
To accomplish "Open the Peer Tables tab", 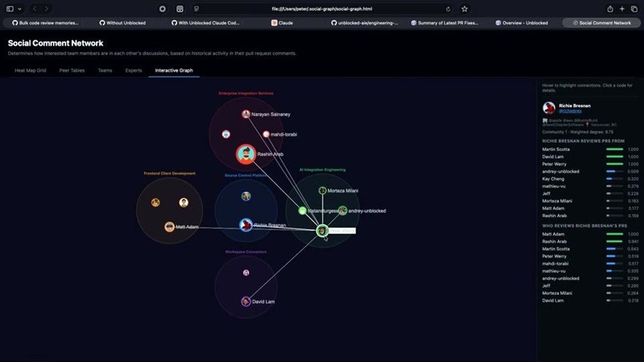I will (x=72, y=70).
